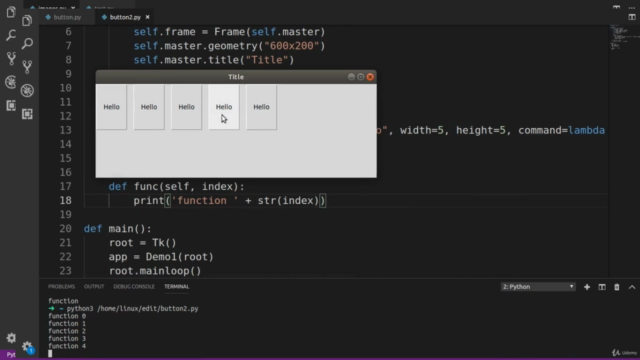
Task: Open the OUTPUT panel tab
Action: [x=94, y=287]
